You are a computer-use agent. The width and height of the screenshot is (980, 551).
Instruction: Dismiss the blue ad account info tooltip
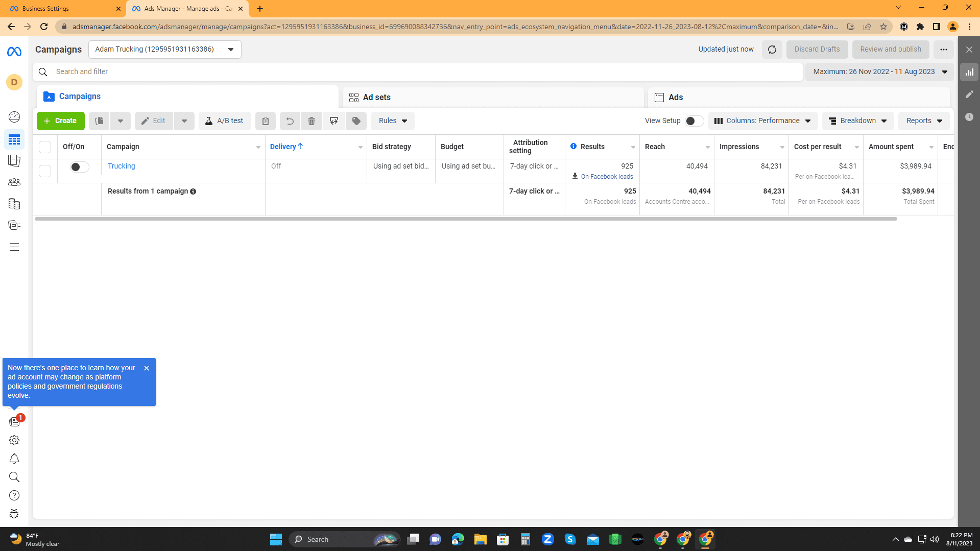click(x=147, y=368)
